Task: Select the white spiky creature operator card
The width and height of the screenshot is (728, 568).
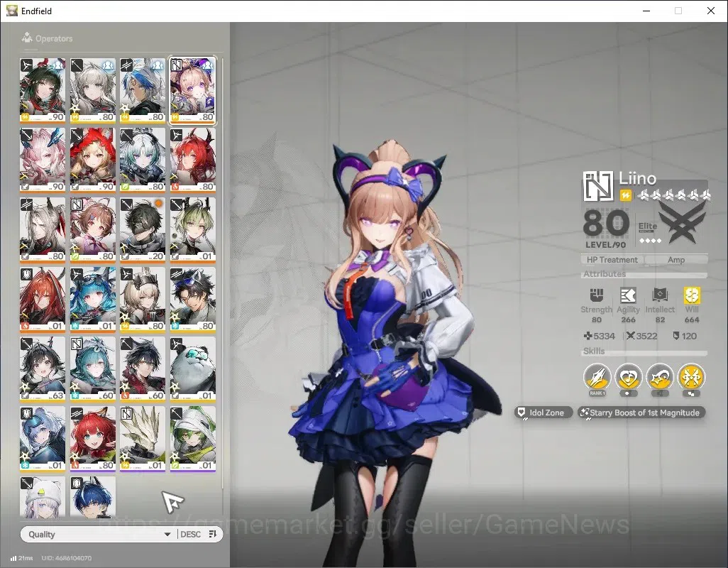Action: click(x=143, y=439)
